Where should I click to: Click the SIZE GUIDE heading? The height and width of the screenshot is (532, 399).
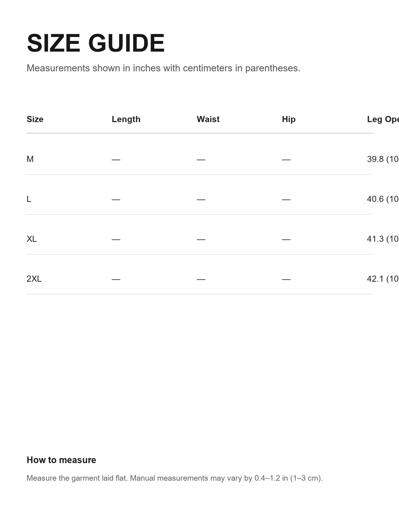96,43
